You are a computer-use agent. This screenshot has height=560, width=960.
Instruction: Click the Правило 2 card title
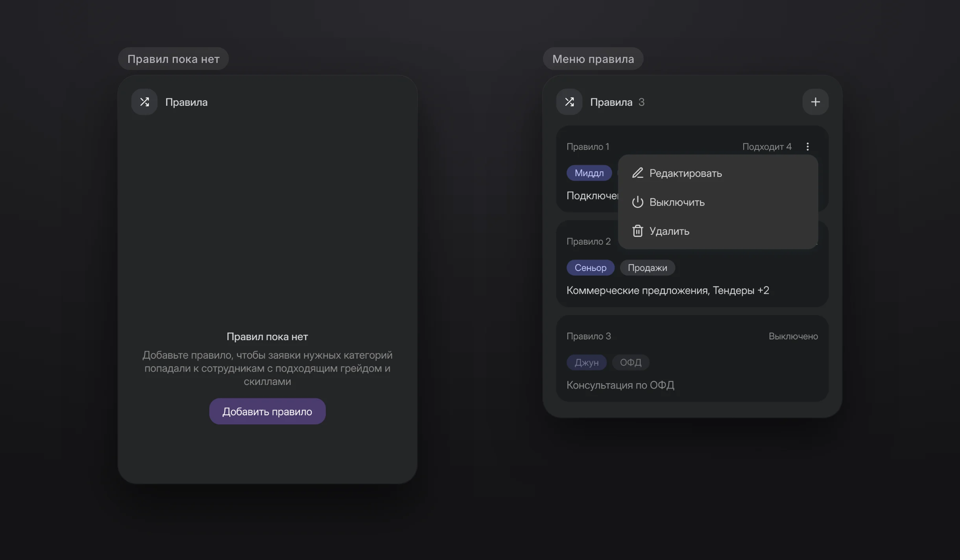coord(589,241)
